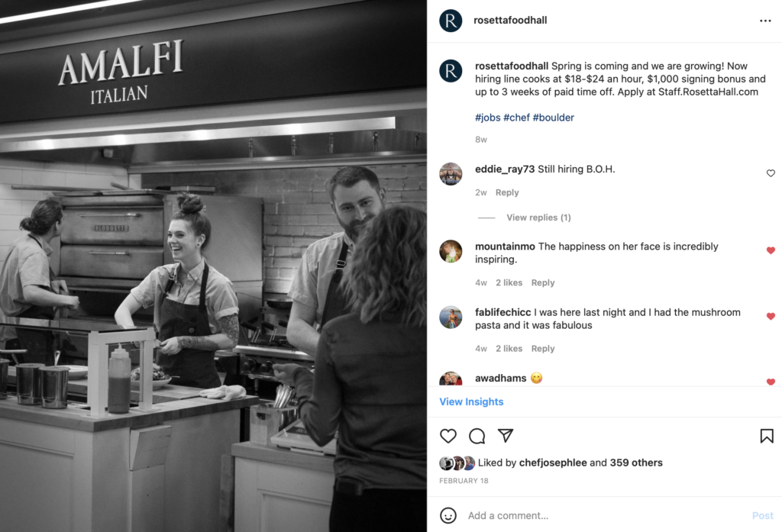Open the emoji picker smiley icon
782x532 pixels.
pos(448,515)
